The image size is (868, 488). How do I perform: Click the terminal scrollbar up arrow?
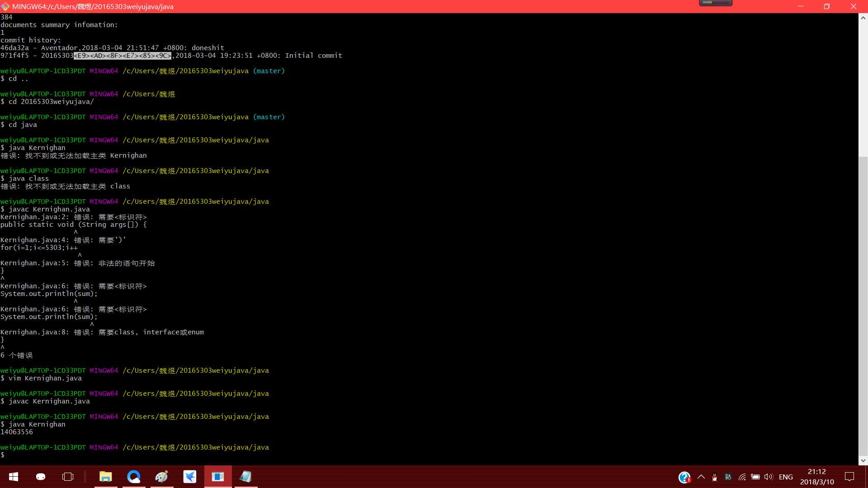coord(863,18)
